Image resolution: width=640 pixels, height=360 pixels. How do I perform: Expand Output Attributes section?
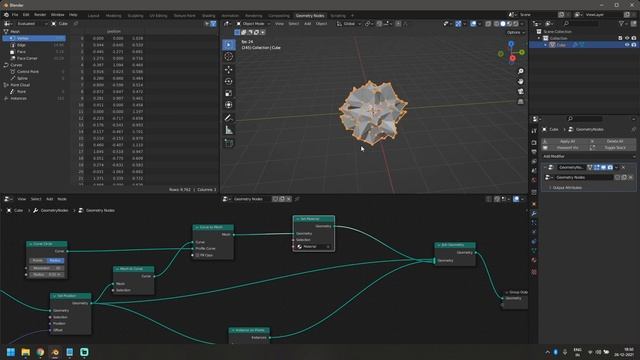point(567,188)
